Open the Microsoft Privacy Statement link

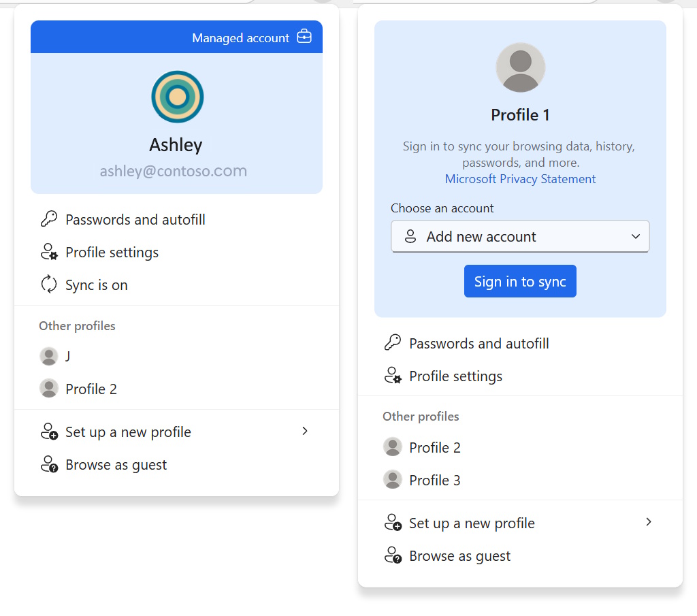point(520,179)
